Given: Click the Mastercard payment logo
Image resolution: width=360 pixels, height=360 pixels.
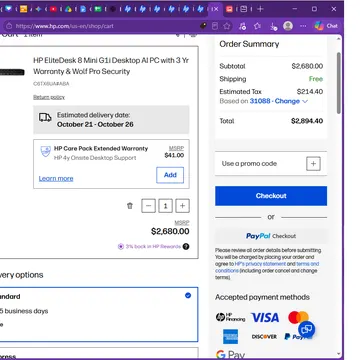Looking at the screenshot, I should pos(298,317).
